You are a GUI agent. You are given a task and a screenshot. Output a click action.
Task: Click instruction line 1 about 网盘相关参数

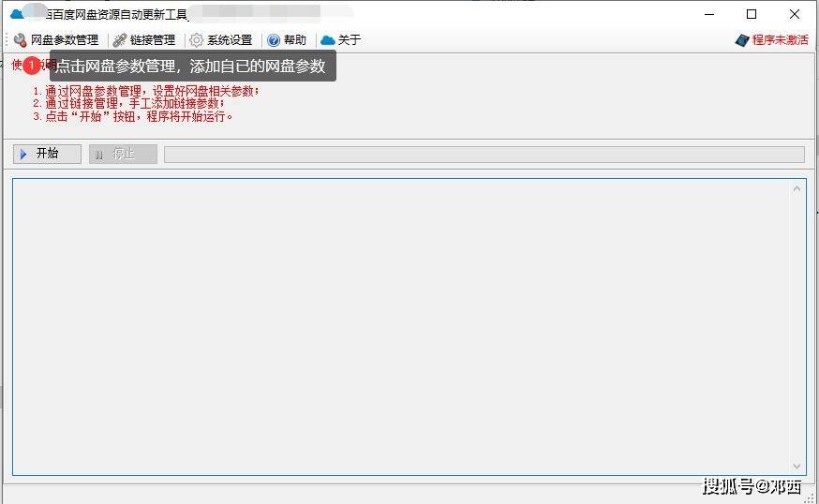point(146,92)
